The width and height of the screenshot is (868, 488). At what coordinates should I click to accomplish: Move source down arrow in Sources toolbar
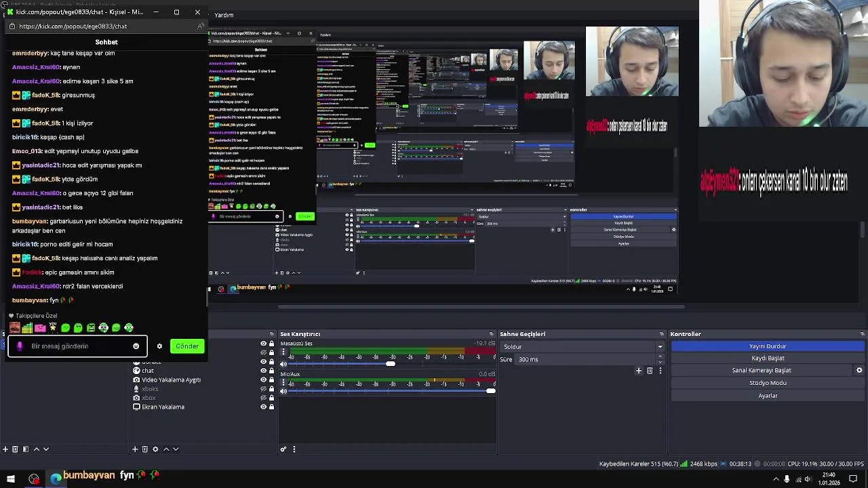click(176, 449)
